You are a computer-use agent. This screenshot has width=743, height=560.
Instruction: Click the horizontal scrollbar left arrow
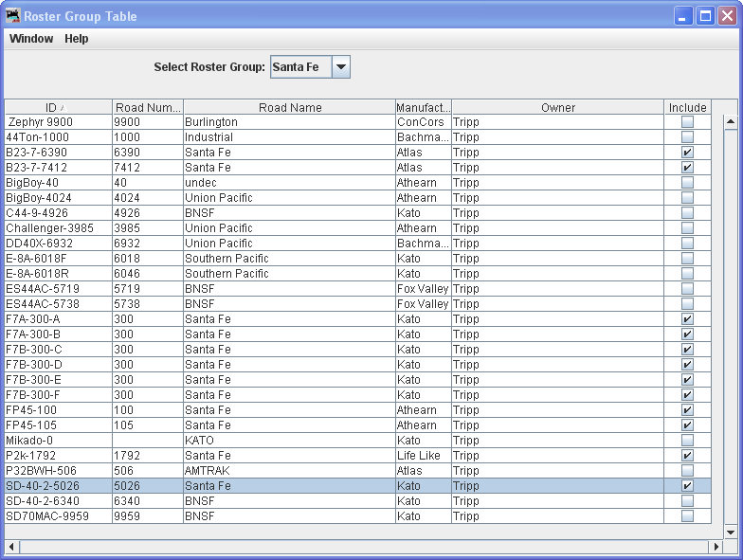tap(12, 547)
